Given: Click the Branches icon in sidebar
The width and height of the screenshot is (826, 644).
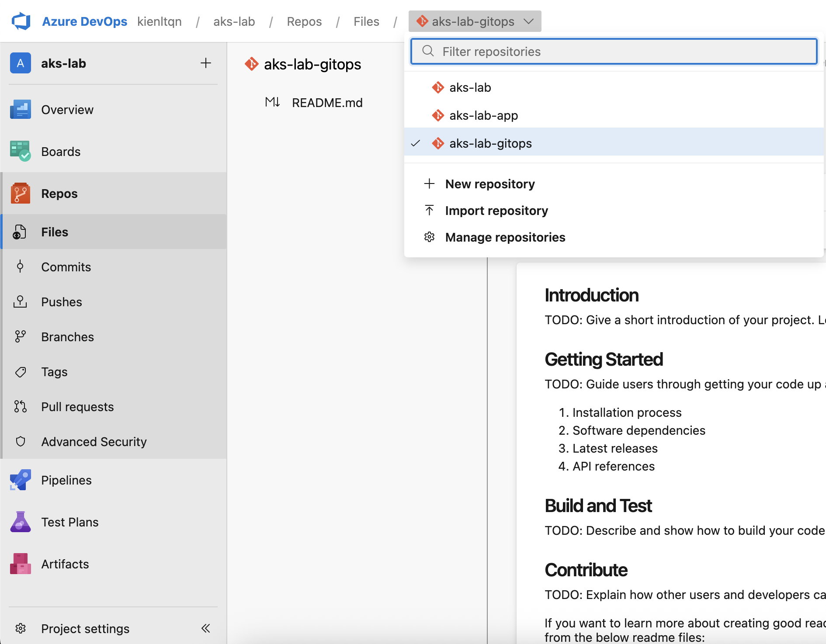Looking at the screenshot, I should coord(20,336).
